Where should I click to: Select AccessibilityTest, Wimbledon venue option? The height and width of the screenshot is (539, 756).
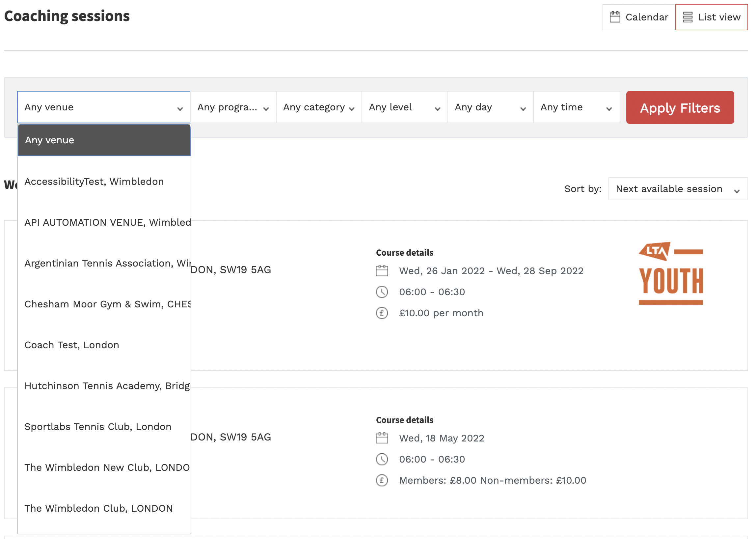(x=94, y=182)
